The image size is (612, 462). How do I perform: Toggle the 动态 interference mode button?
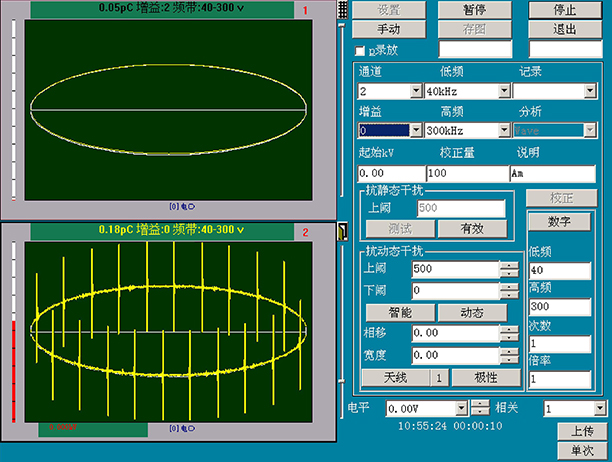click(472, 312)
